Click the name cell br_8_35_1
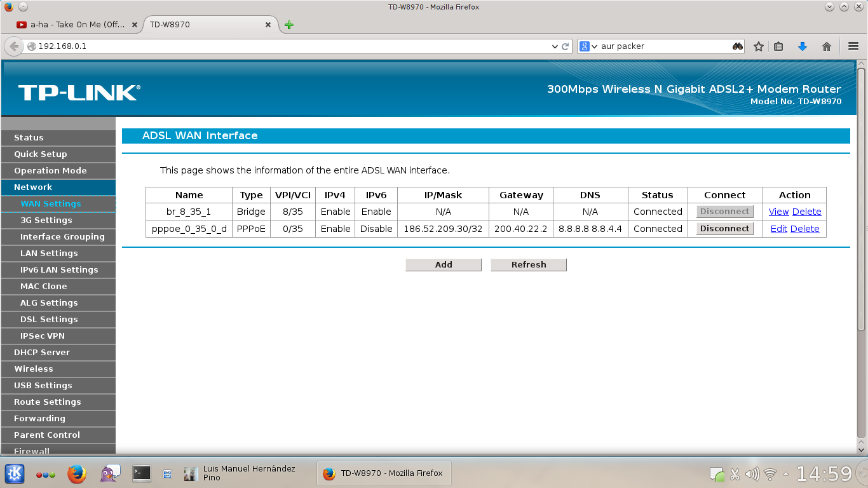The image size is (868, 488). 189,212
